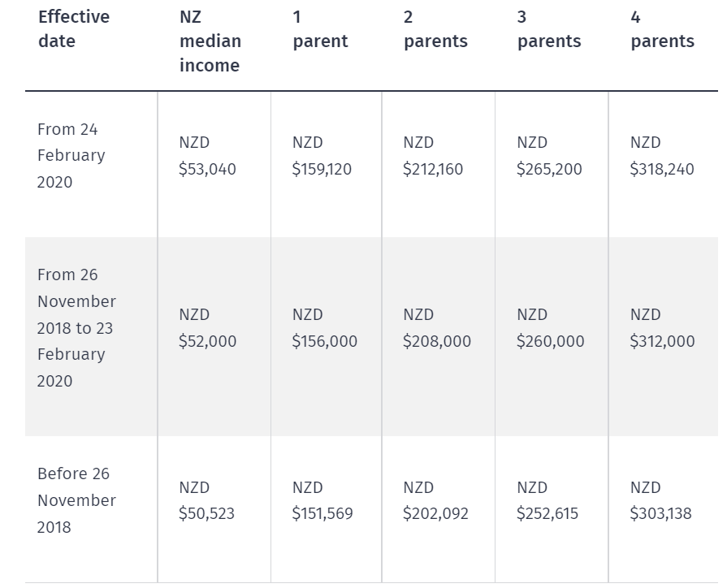
Task: Click the NZD $50,523 median income cell
Action: click(206, 500)
